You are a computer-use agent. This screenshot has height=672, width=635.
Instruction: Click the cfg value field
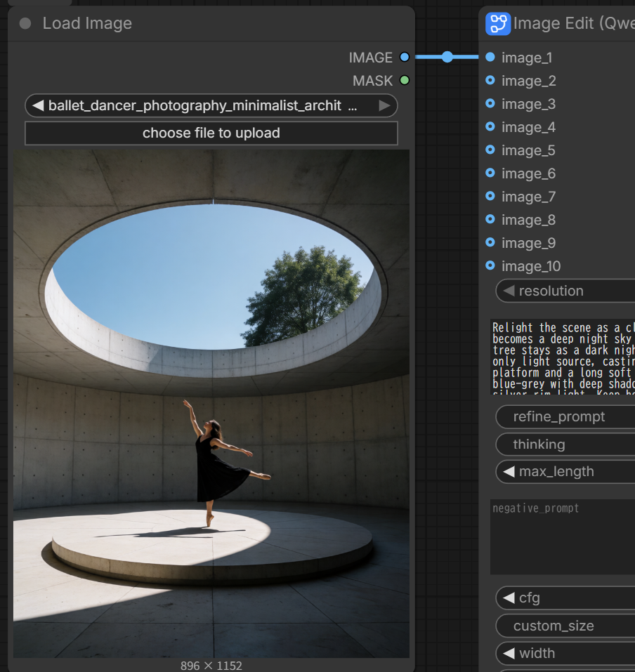point(565,598)
